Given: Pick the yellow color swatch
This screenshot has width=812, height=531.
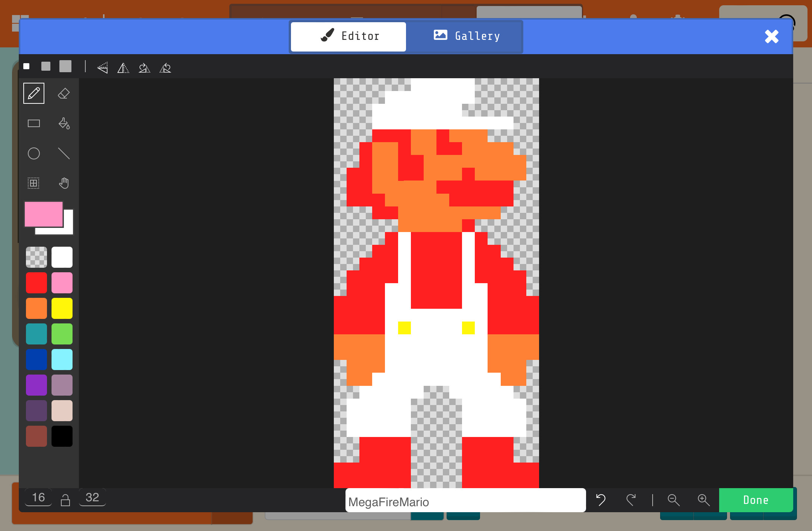Looking at the screenshot, I should coord(62,308).
